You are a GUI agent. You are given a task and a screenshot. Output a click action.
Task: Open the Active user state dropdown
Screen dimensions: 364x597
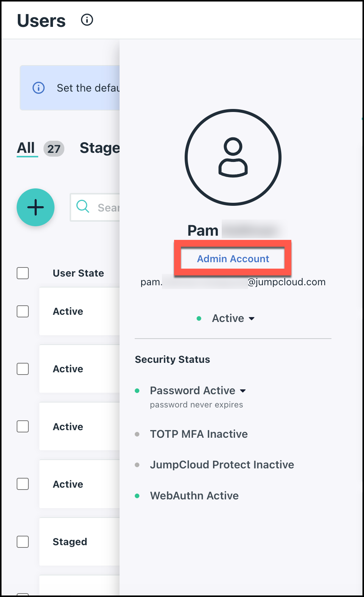tap(233, 319)
